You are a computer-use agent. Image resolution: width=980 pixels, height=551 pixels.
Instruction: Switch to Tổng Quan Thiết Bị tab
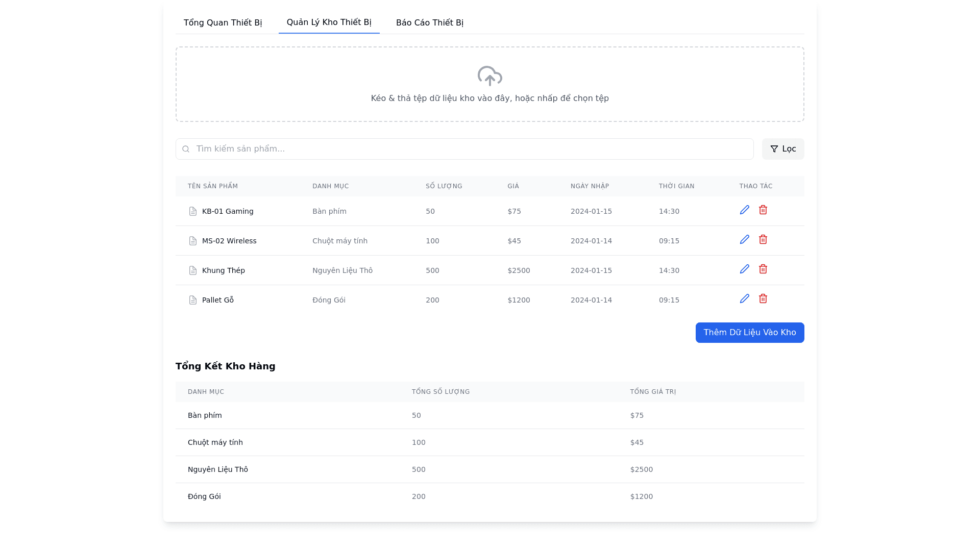[223, 23]
